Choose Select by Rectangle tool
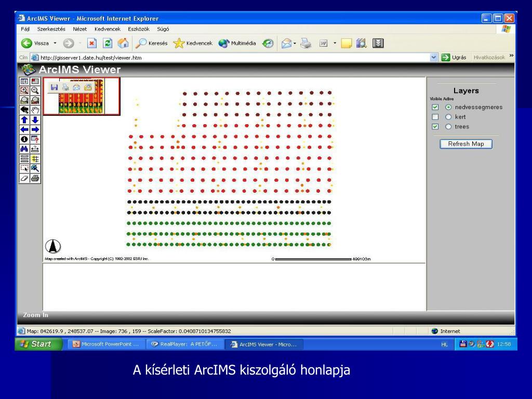This screenshot has width=532, height=399. (x=24, y=168)
